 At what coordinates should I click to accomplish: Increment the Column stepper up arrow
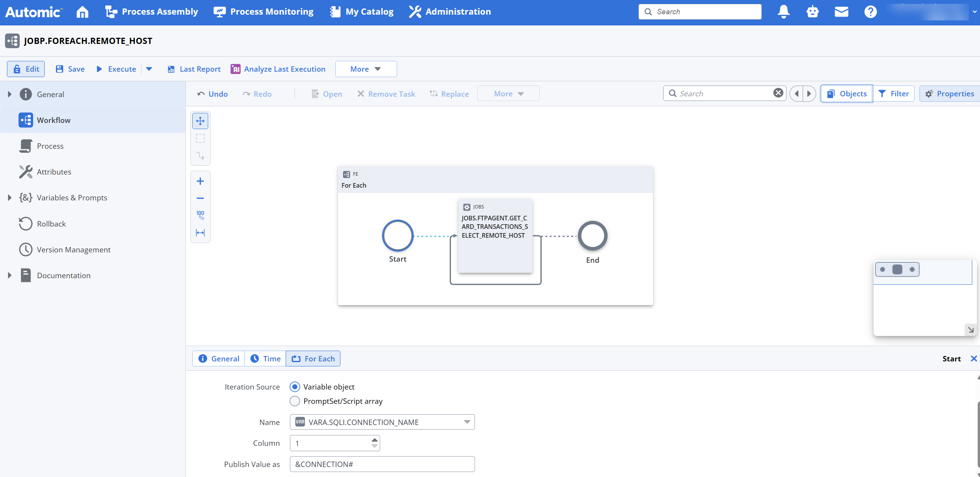pos(374,440)
